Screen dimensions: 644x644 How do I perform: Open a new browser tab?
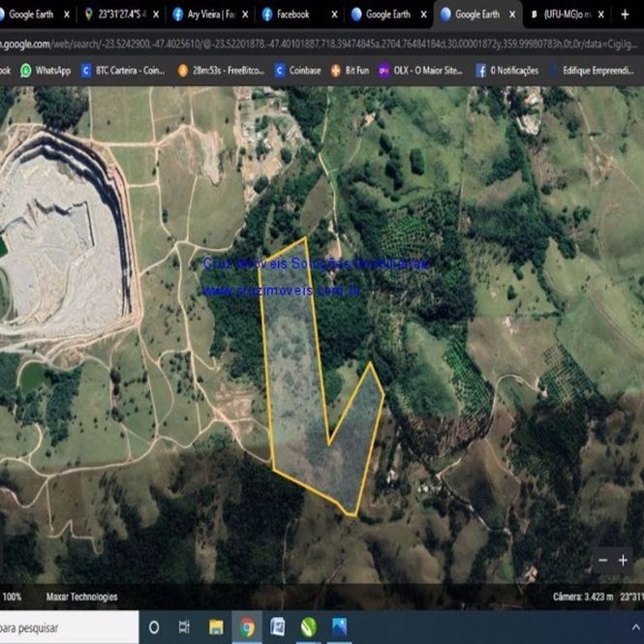click(625, 15)
